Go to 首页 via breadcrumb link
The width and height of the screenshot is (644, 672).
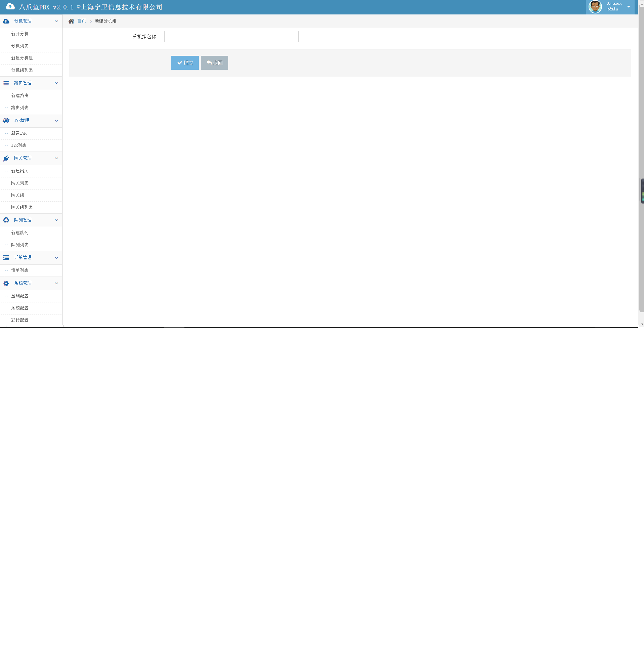pyautogui.click(x=82, y=21)
